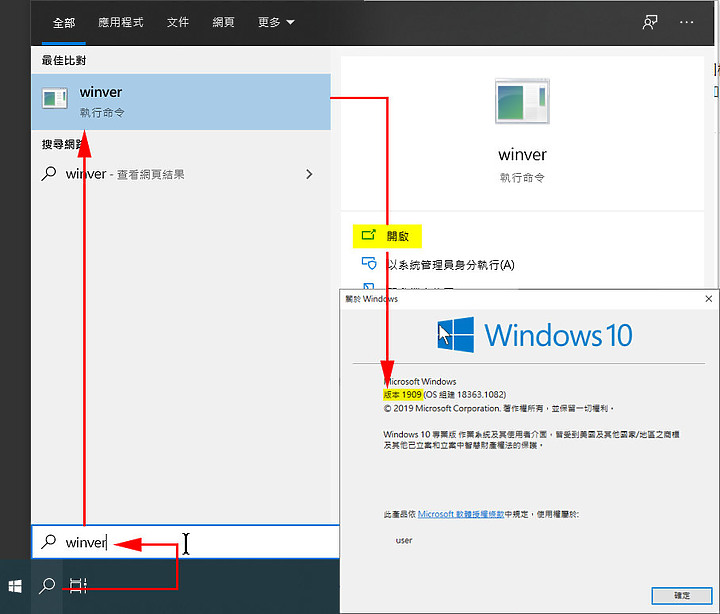Click the large winver preview icon
Viewport: 720px width, 614px height.
pyautogui.click(x=522, y=101)
